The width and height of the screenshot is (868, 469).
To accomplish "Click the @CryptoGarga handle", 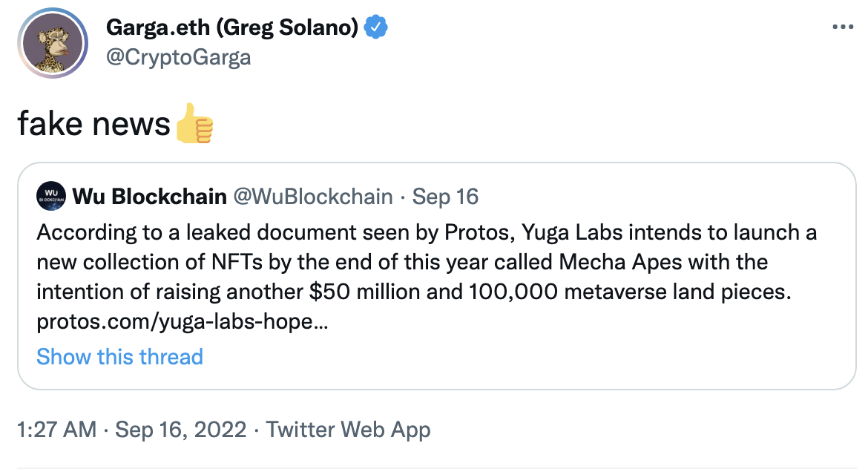I will click(178, 57).
